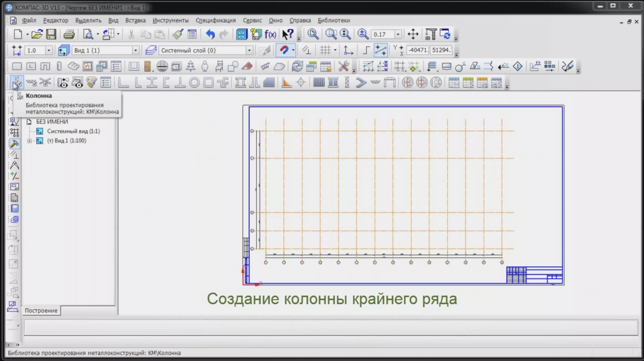Viewport: 644px width, 361px height.
Task: Click the tree vegetation insertion icon
Action: point(190,66)
